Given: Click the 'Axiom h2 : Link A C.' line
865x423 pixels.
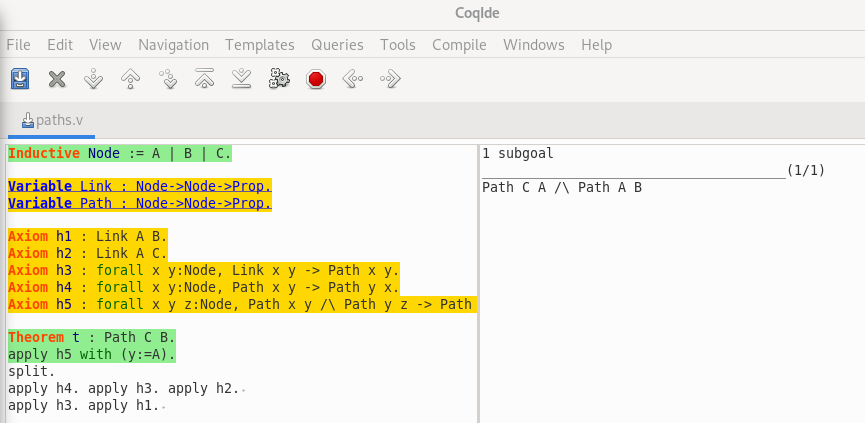Looking at the screenshot, I should (x=88, y=253).
